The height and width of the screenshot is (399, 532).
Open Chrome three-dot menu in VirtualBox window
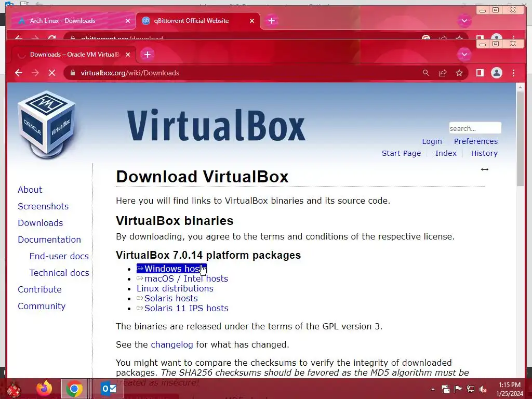513,73
